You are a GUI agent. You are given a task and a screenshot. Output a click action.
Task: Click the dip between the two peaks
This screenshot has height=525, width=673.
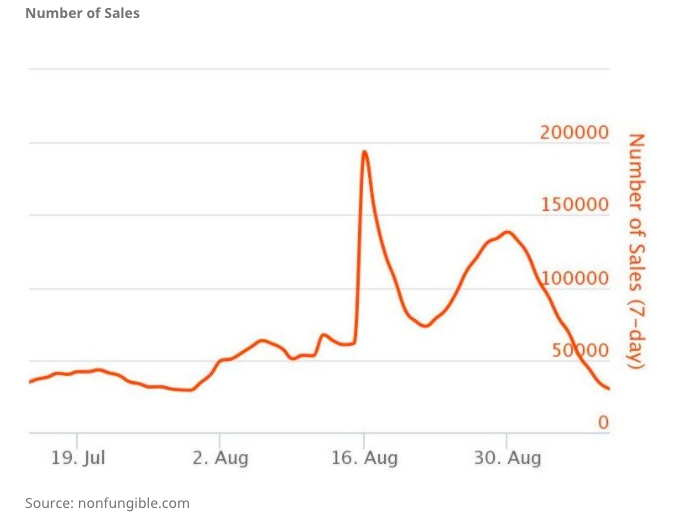tap(426, 325)
